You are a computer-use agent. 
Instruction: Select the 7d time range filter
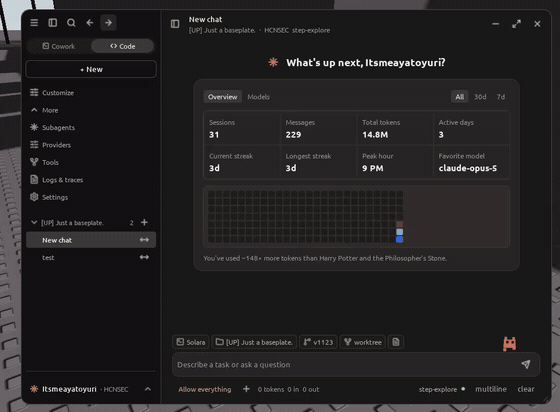pyautogui.click(x=501, y=97)
